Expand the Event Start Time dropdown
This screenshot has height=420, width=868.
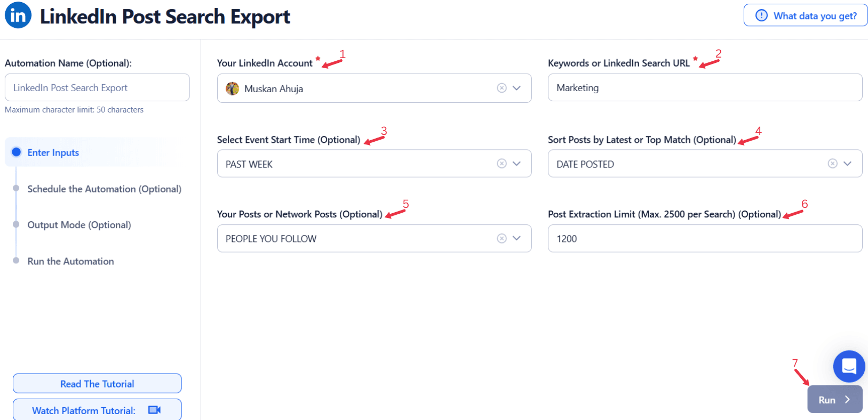click(x=516, y=164)
